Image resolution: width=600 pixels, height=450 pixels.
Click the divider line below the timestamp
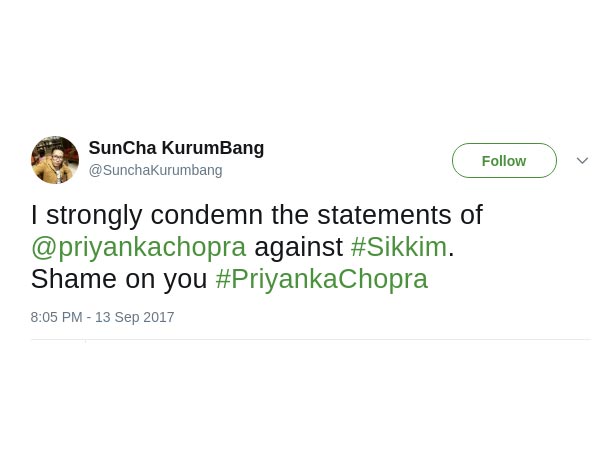click(x=310, y=340)
